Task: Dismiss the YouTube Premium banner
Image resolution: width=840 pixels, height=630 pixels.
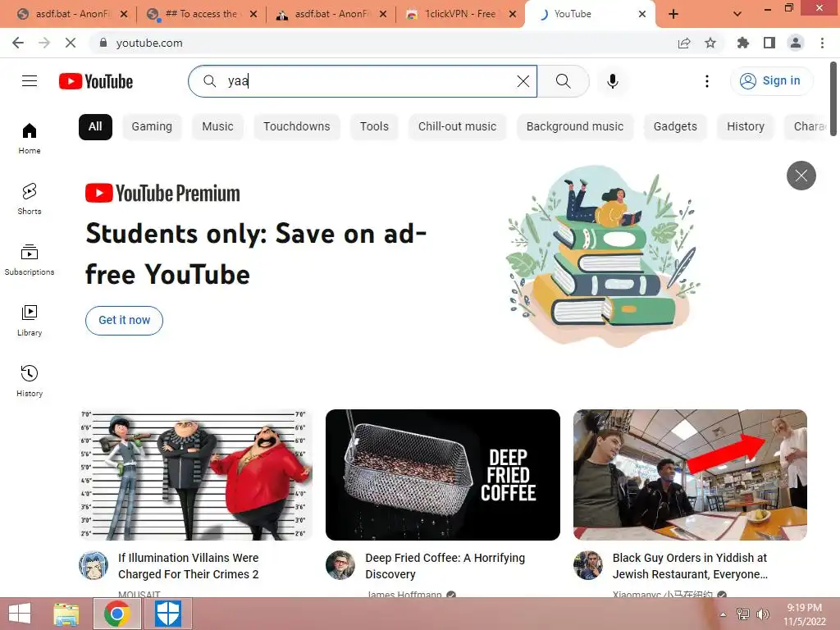Action: pyautogui.click(x=801, y=176)
